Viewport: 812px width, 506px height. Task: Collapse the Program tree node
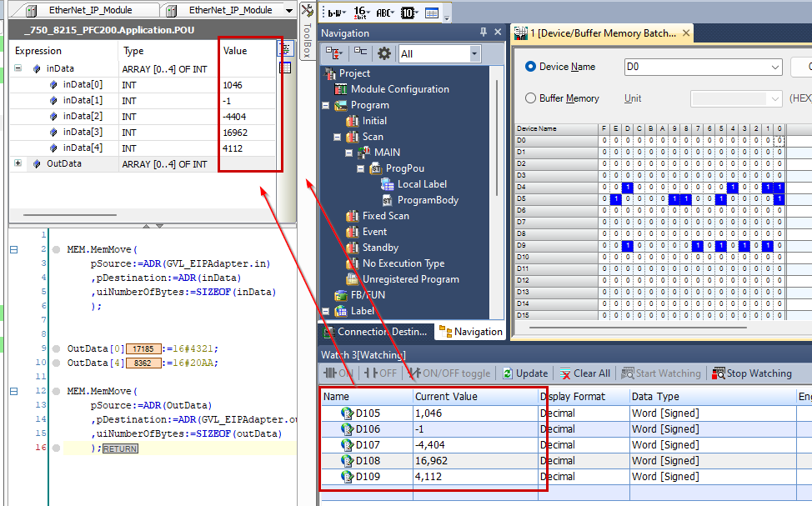326,105
